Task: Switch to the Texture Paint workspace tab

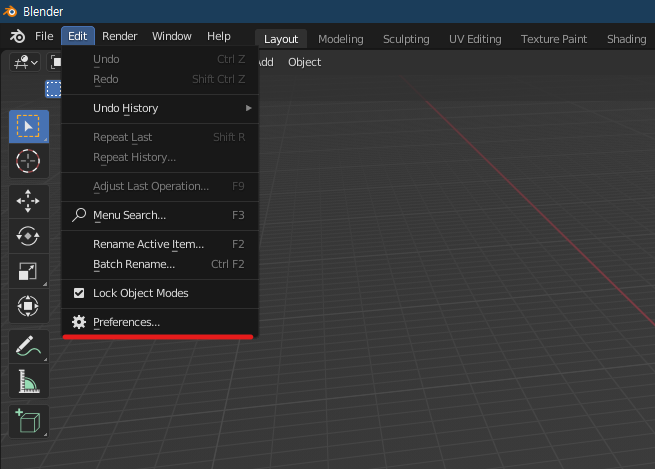Action: pyautogui.click(x=553, y=39)
